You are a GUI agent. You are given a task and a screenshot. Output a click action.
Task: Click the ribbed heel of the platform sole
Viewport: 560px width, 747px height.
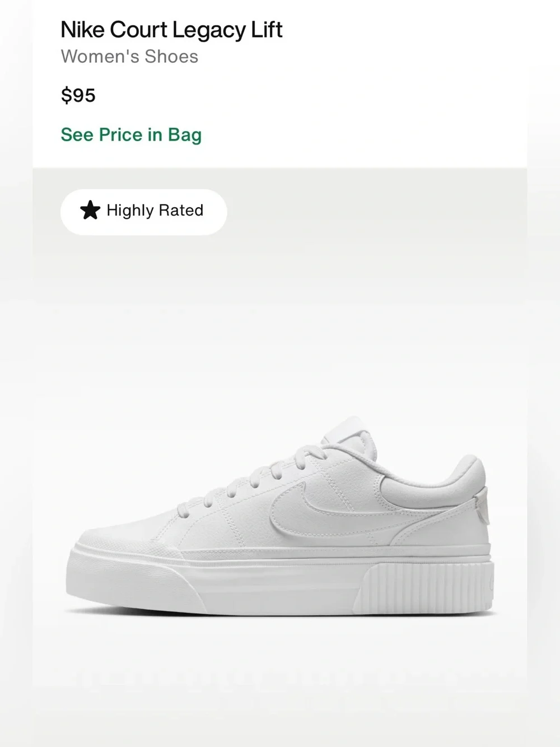(x=427, y=584)
